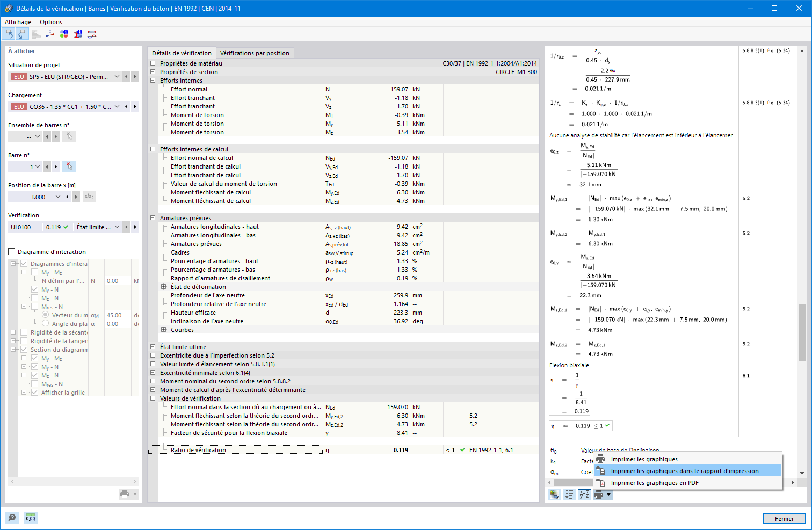Select the Vecteur du moment radio button
This screenshot has width=812, height=530.
pyautogui.click(x=45, y=315)
